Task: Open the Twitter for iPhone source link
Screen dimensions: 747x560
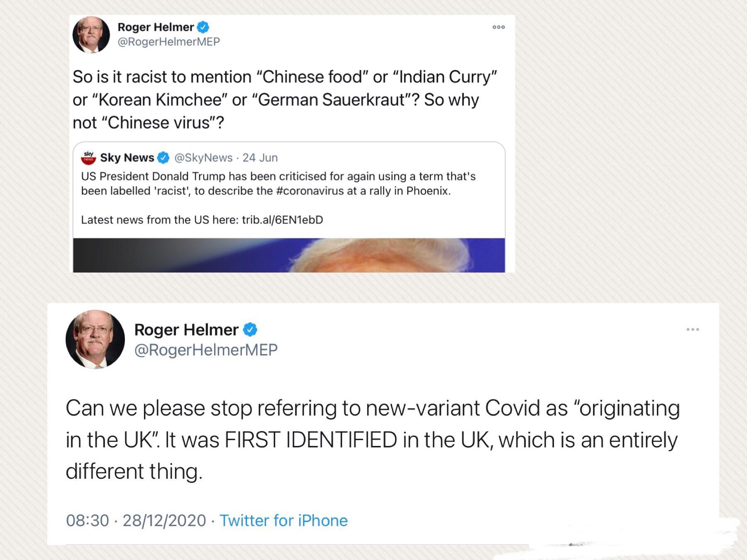Action: point(283,521)
